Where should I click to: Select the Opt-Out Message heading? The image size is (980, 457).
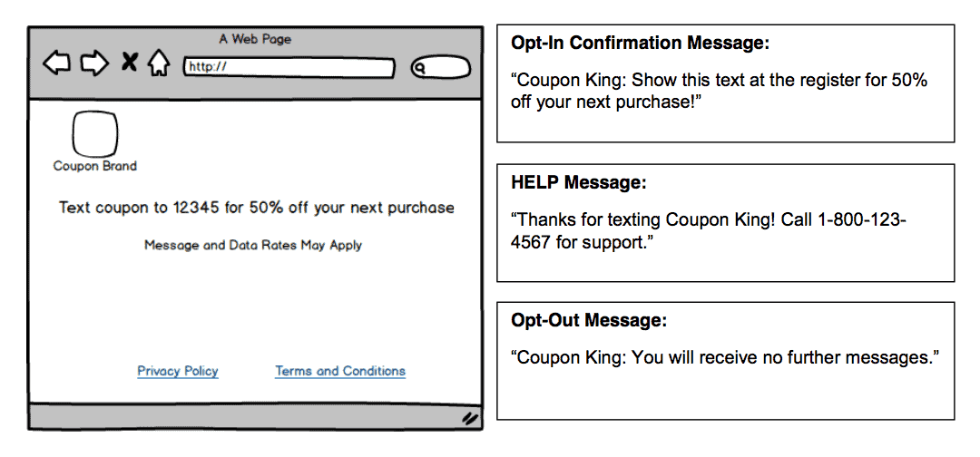[x=589, y=321]
